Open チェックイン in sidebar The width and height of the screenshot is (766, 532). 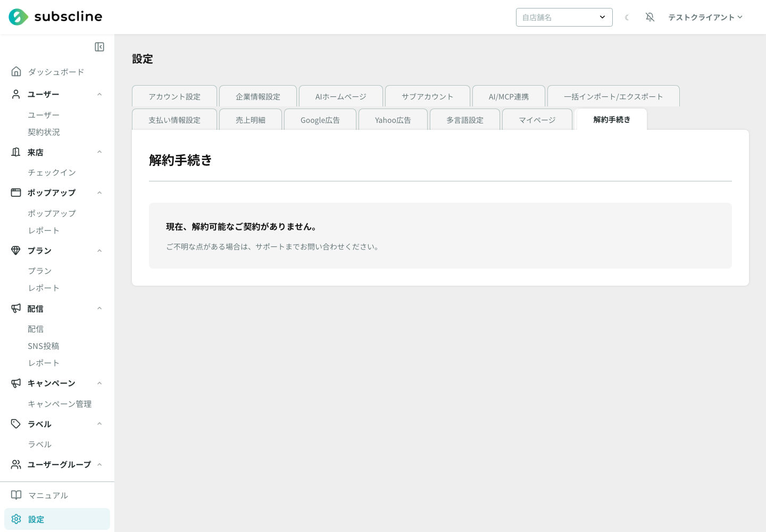(x=52, y=172)
